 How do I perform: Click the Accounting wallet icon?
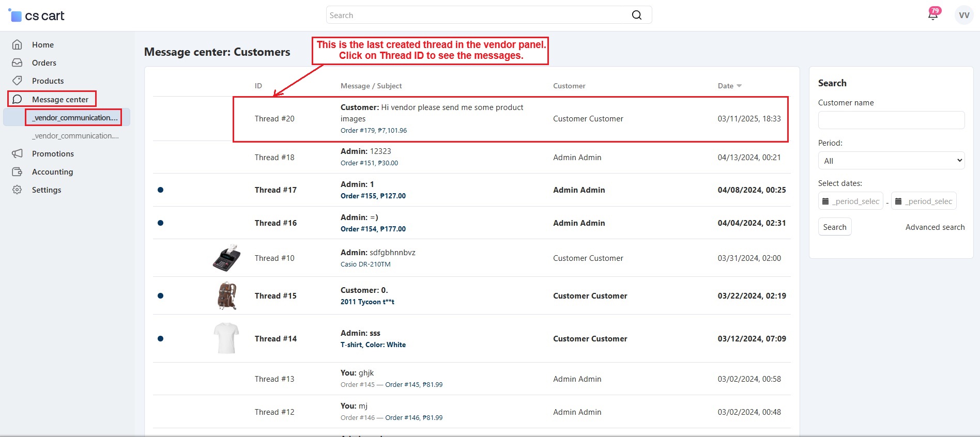(17, 171)
